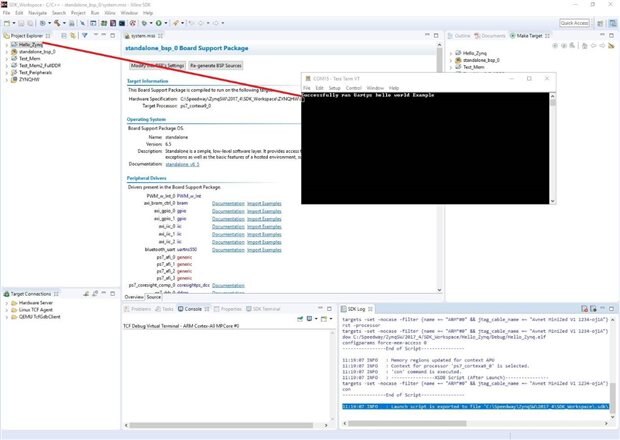Expand Hardware Server in Target Connections

(7, 303)
